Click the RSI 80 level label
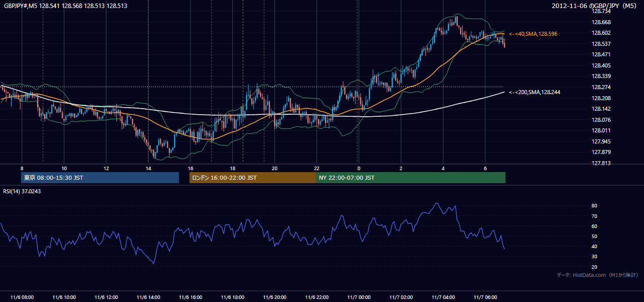The width and height of the screenshot is (644, 302). click(594, 206)
